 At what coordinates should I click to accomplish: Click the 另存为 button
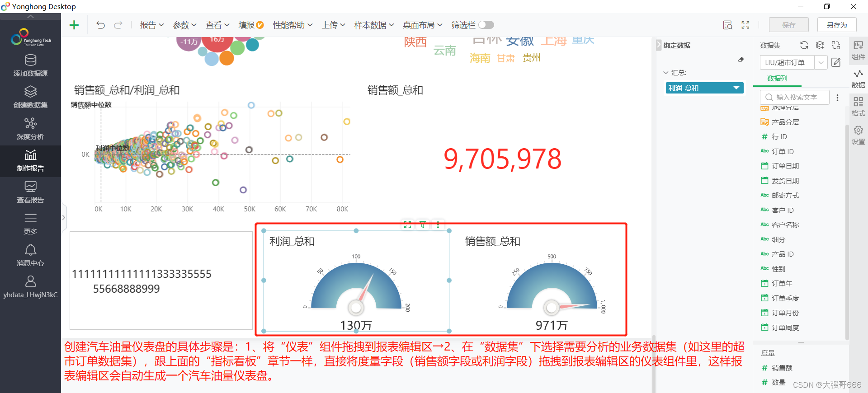click(837, 25)
